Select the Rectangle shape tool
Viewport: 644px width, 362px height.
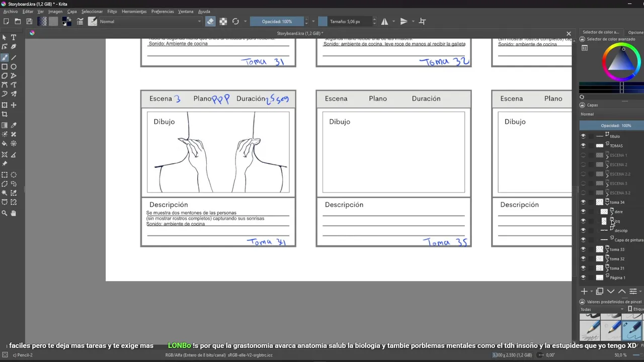click(5, 67)
